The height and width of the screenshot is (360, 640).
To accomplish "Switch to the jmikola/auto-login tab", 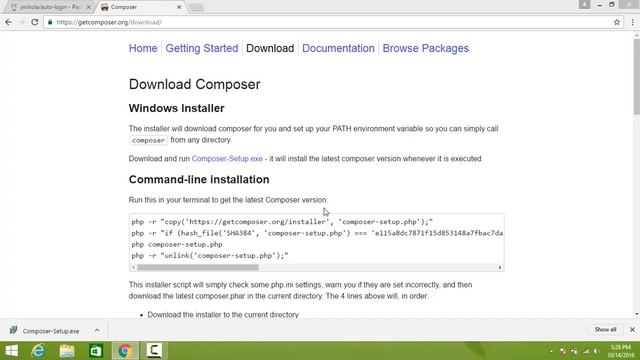I will point(48,7).
